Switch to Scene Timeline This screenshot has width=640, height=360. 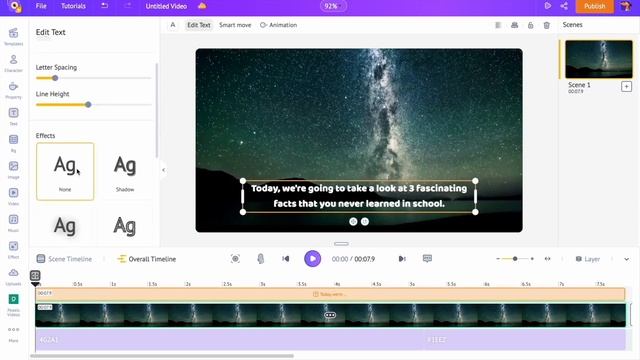point(64,259)
